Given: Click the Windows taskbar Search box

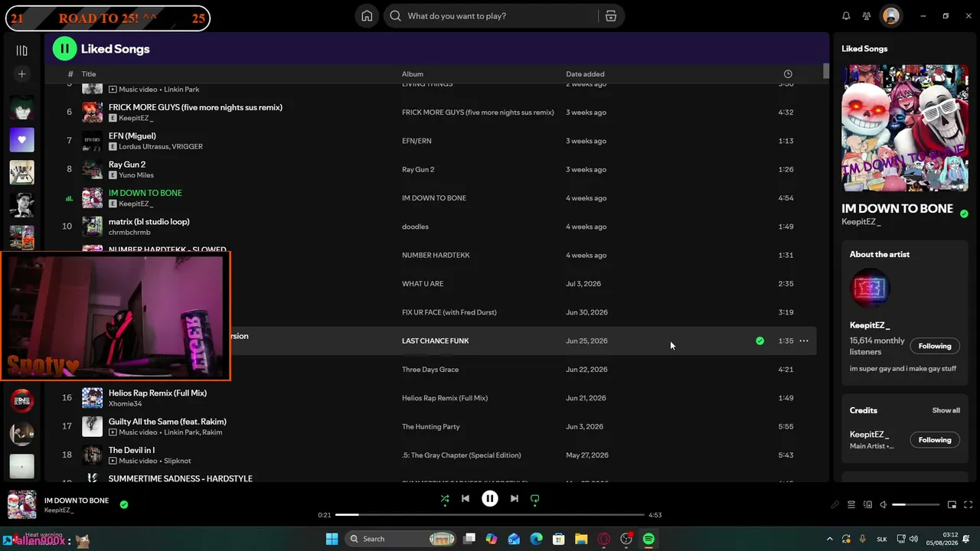Looking at the screenshot, I should [402, 540].
